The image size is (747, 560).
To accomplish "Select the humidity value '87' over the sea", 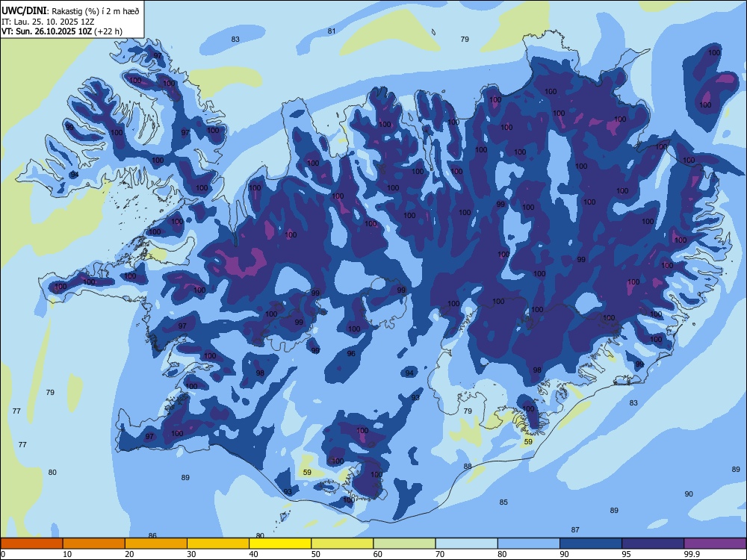I will click(575, 529).
